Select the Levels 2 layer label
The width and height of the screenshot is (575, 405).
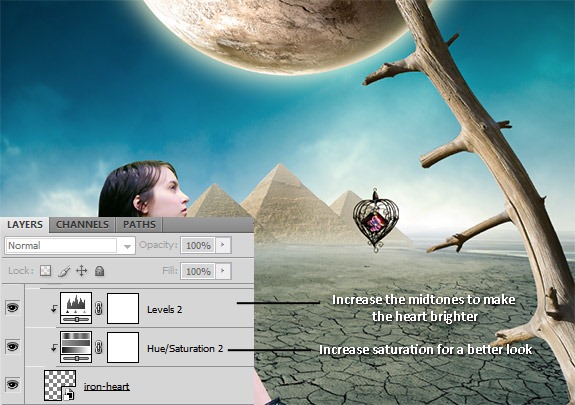[165, 310]
